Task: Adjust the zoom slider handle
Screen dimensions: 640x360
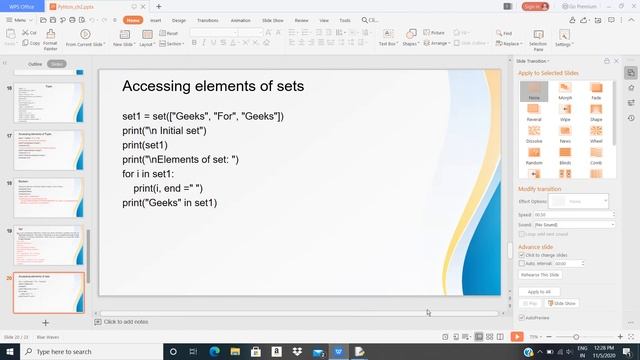Action: click(576, 337)
